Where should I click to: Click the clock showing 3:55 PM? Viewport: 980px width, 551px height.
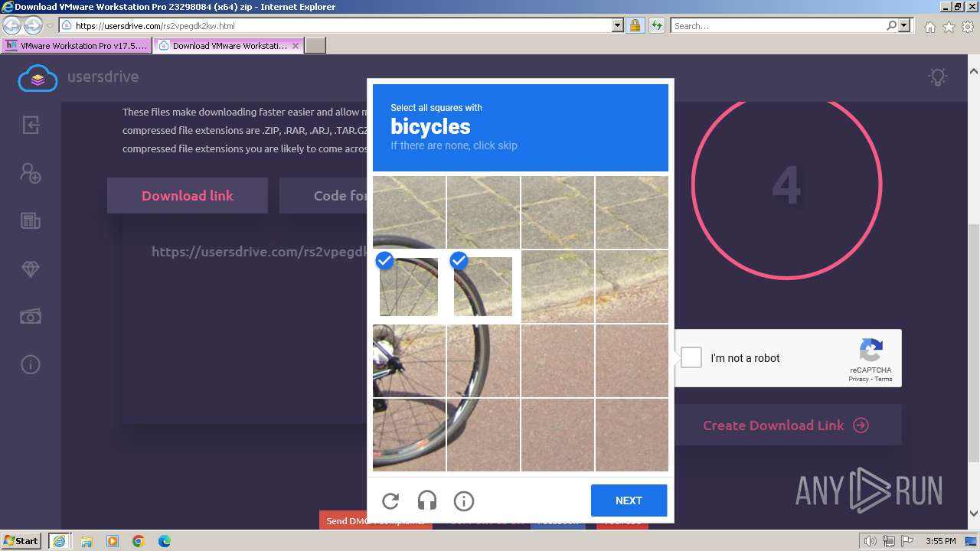(940, 541)
